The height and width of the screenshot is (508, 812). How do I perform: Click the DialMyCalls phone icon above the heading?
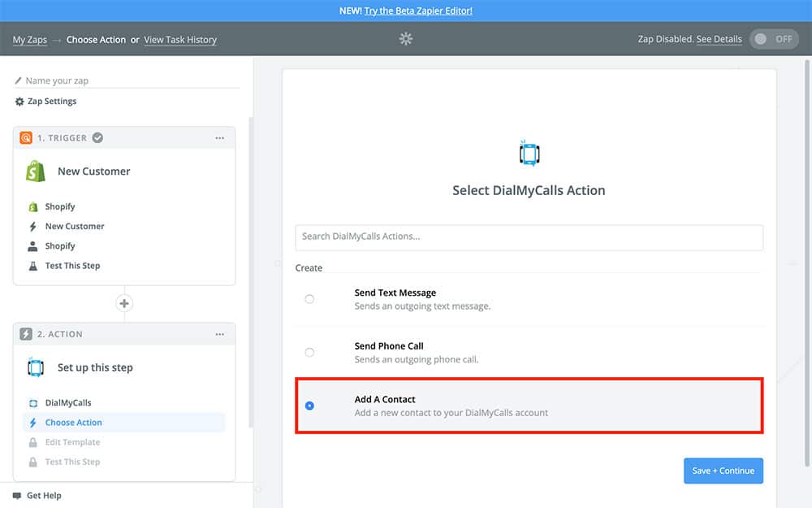[x=529, y=154]
